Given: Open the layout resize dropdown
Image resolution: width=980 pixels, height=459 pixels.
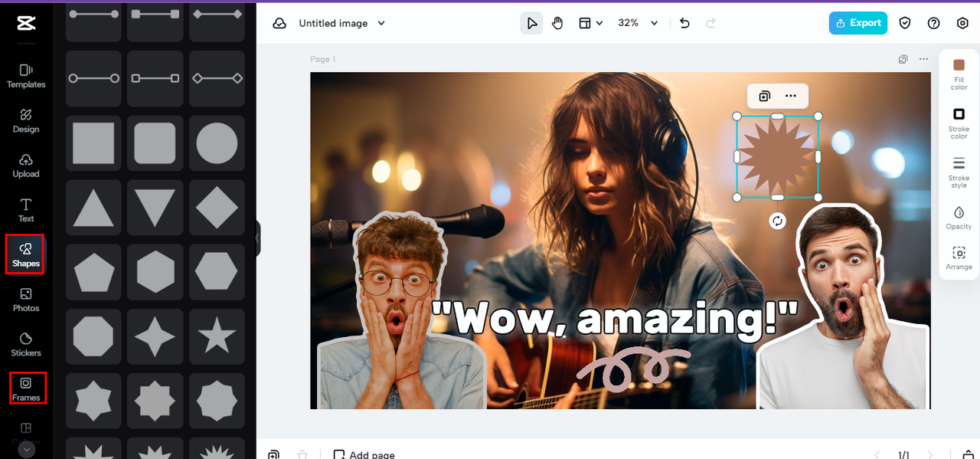Looking at the screenshot, I should (x=590, y=23).
